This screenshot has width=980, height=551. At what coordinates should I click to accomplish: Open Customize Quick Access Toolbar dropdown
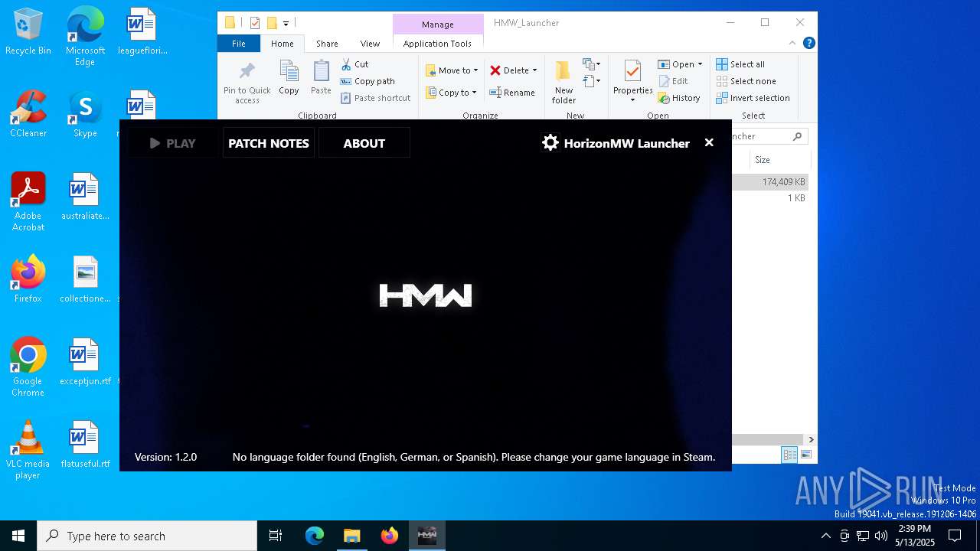coord(286,24)
